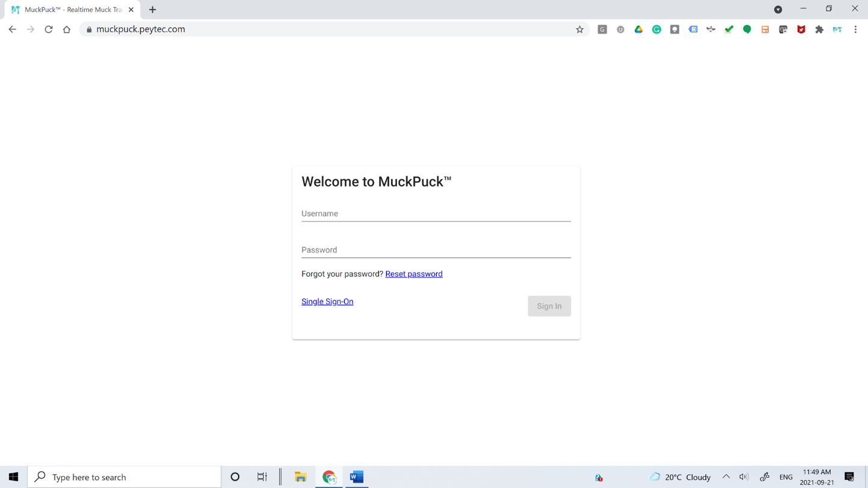This screenshot has width=868, height=488.
Task: Open the clock showing 11:49 AM
Action: 817,477
